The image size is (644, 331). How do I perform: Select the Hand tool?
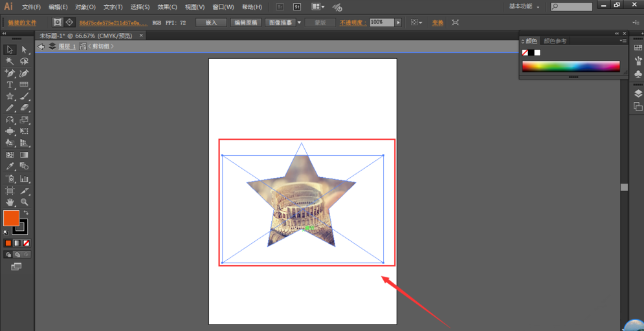tap(10, 202)
